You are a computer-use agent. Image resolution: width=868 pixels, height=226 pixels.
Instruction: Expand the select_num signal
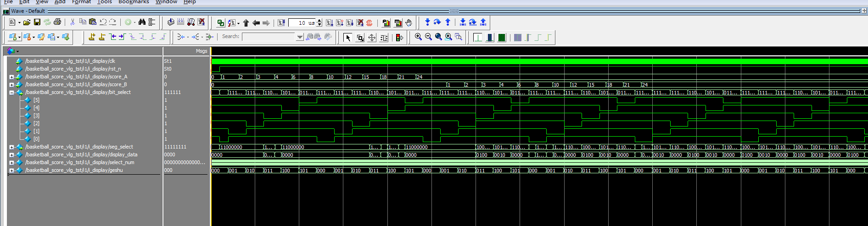point(11,163)
